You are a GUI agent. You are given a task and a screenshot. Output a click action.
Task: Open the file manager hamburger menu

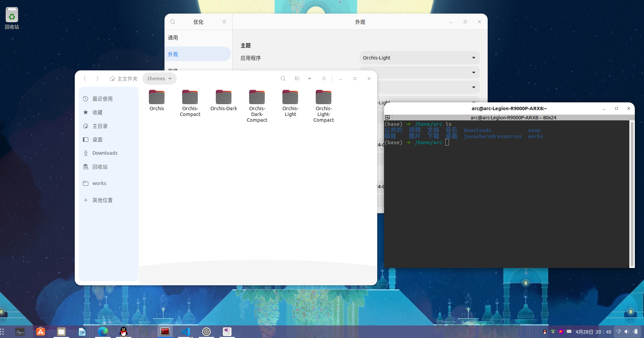324,79
